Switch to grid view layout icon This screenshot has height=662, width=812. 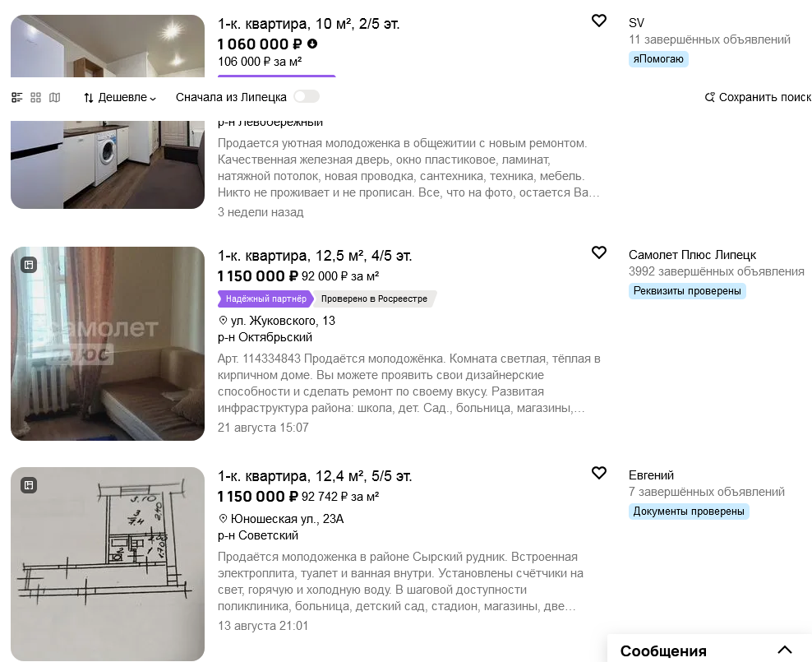[35, 97]
